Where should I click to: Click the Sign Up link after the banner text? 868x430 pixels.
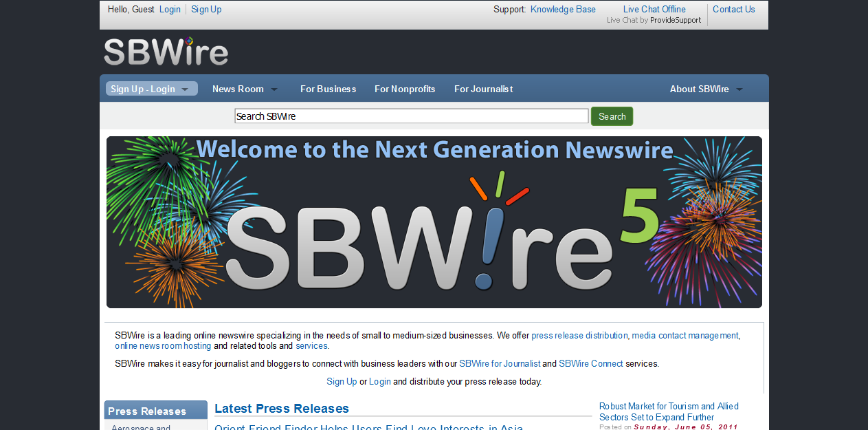click(342, 381)
